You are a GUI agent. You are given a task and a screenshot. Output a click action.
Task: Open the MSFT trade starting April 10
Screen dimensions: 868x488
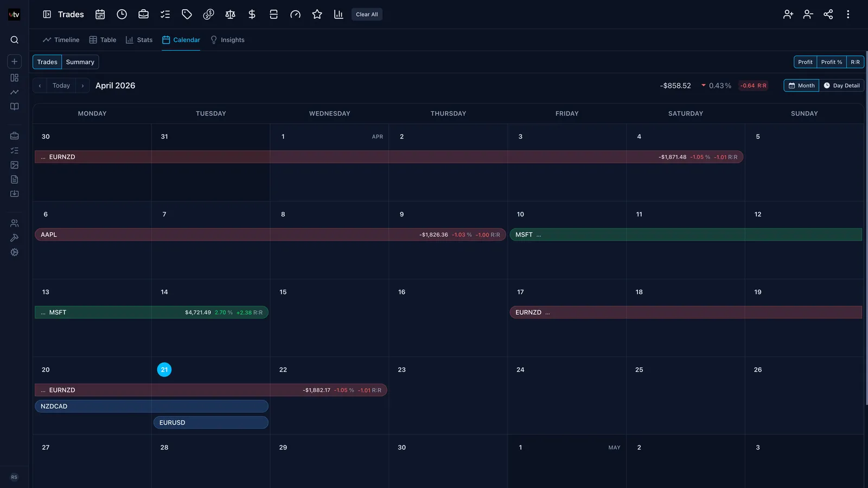pyautogui.click(x=686, y=235)
